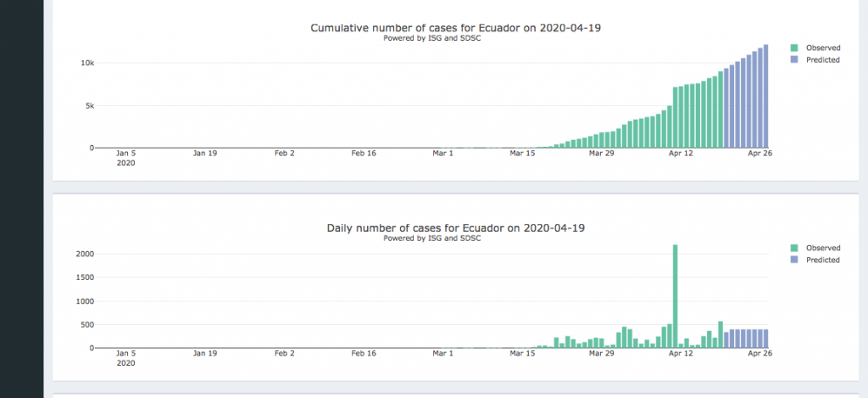Hide Predicted series in daily chart legend

click(822, 261)
